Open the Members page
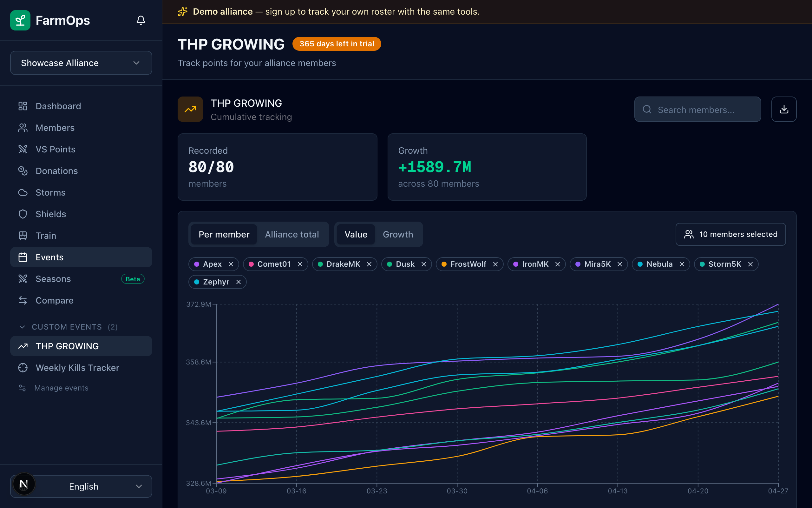The height and width of the screenshot is (508, 812). [81, 128]
